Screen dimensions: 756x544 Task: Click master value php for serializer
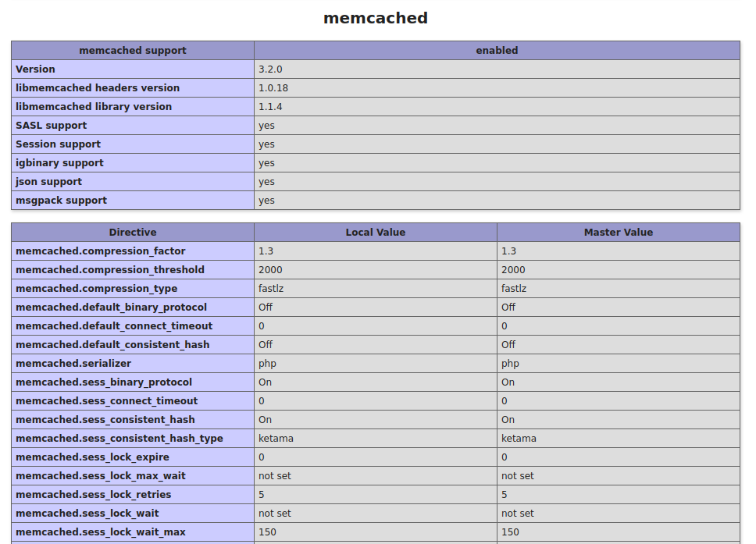[x=510, y=364]
